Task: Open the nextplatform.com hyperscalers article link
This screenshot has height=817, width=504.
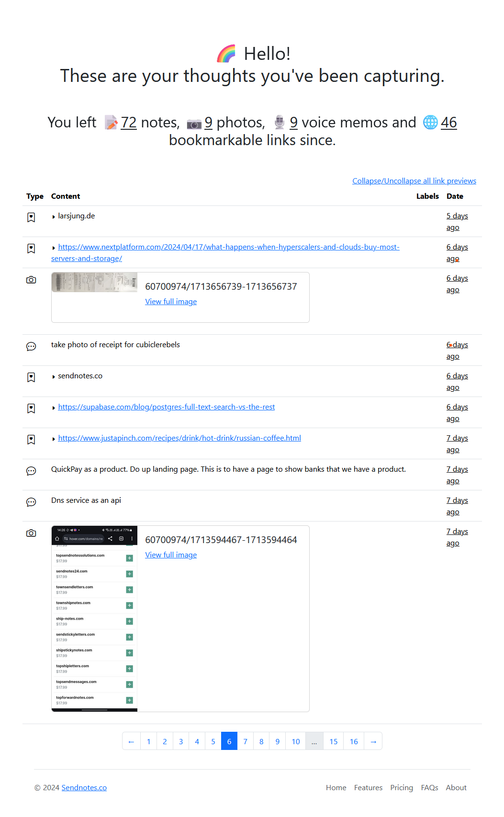Action: tap(225, 253)
